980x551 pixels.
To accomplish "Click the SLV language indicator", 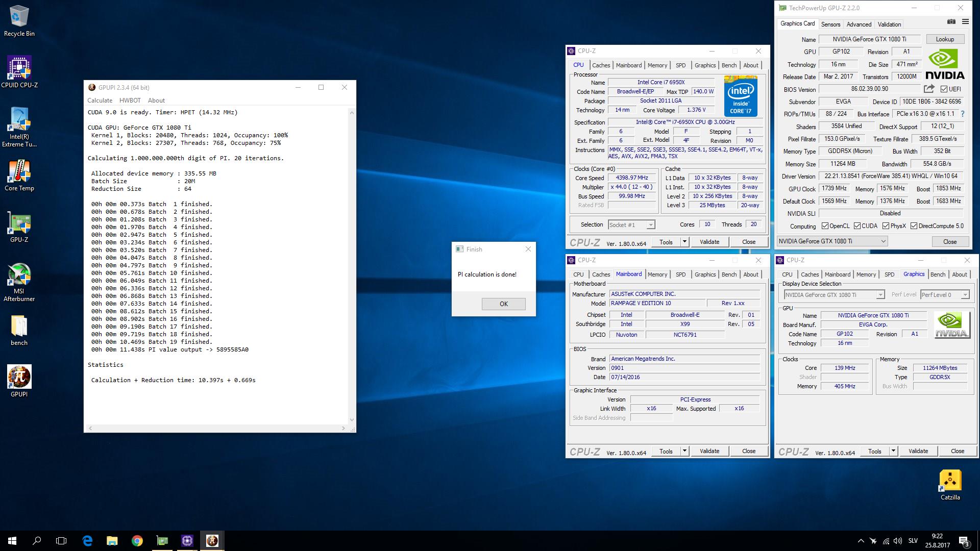I will (x=913, y=541).
